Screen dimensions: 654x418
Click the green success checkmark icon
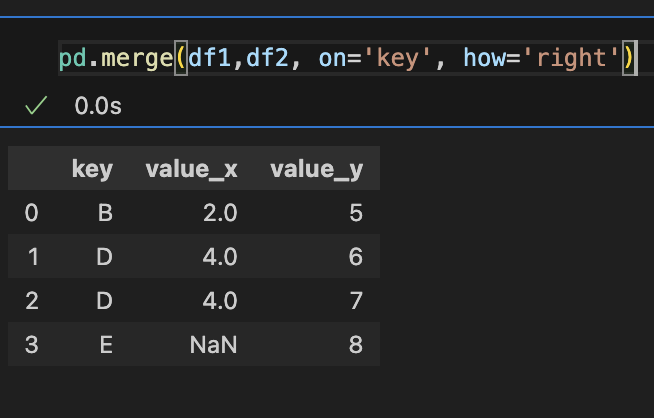point(36,105)
